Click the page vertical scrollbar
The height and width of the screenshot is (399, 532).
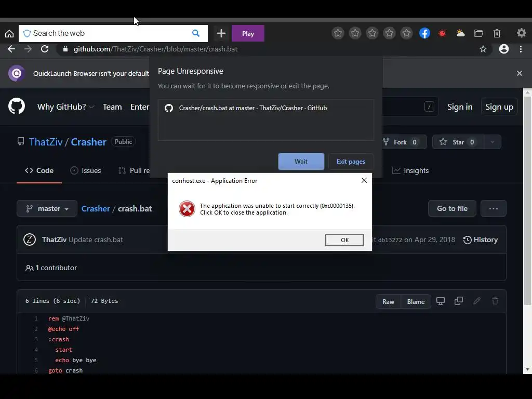[x=528, y=200]
